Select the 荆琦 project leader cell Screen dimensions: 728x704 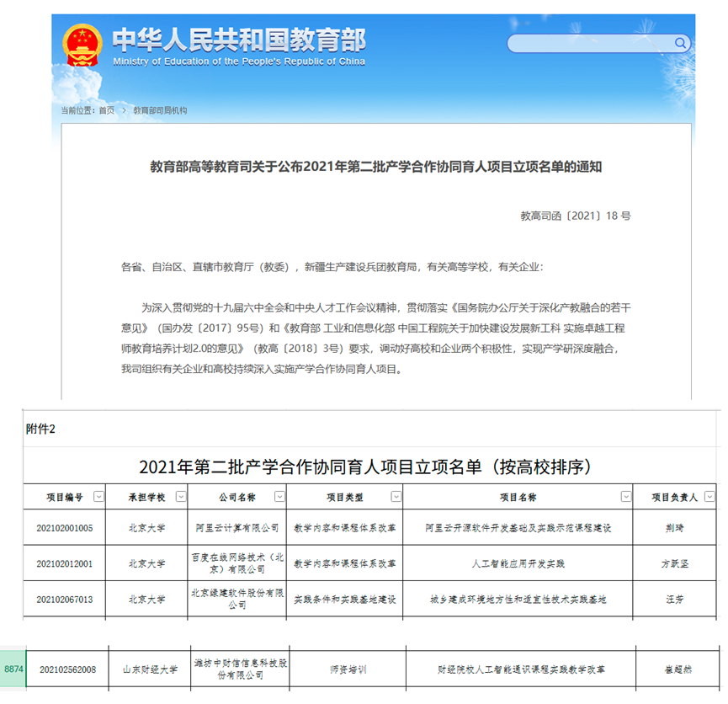(x=675, y=528)
